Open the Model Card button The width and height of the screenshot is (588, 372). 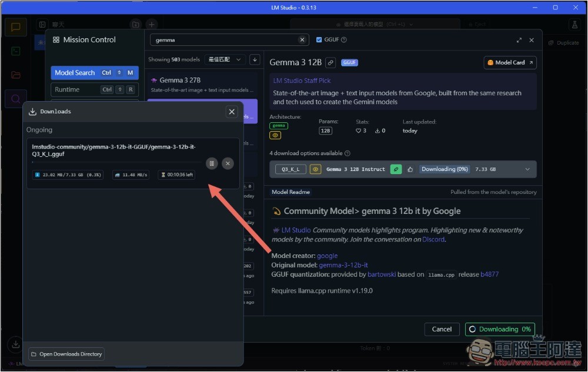coord(510,62)
